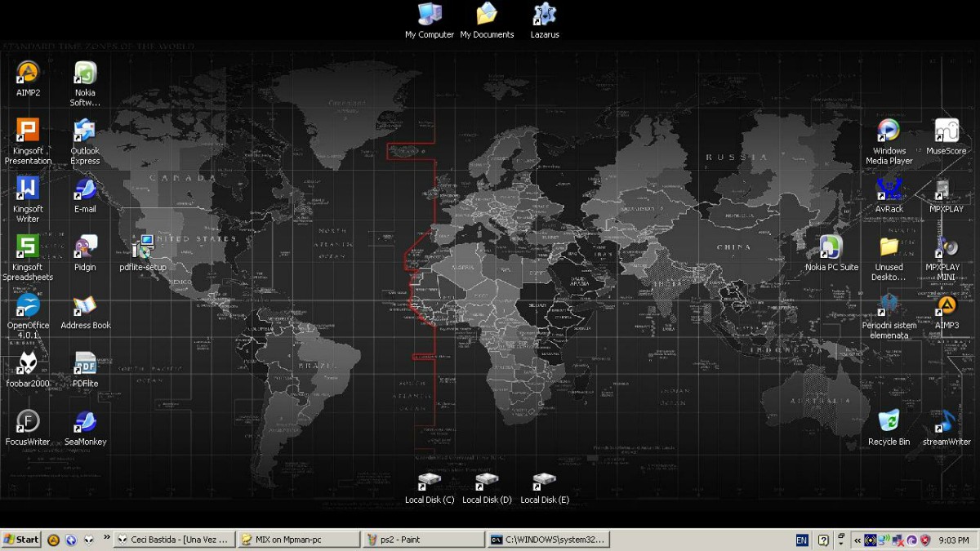Select the MuseScore shortcut

point(946,131)
